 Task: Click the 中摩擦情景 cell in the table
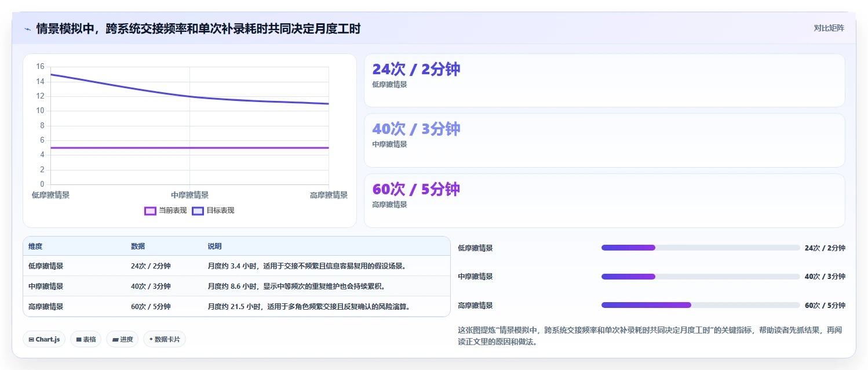(46, 286)
